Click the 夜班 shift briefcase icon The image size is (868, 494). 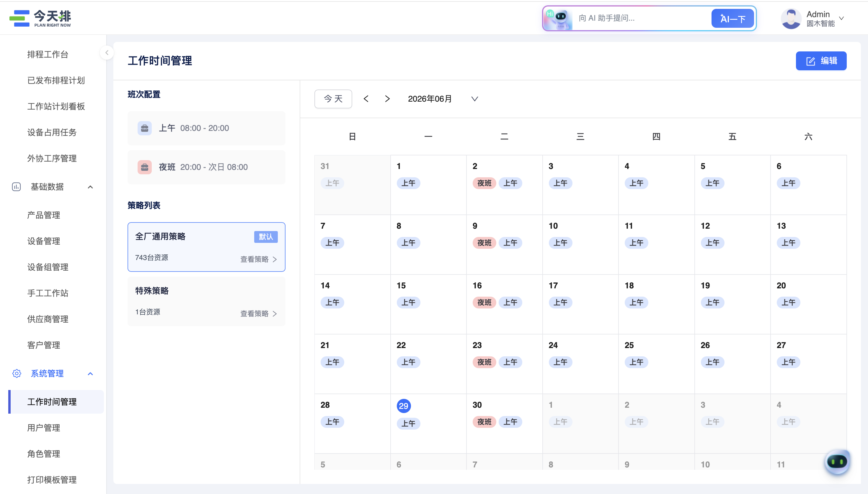[x=145, y=167]
